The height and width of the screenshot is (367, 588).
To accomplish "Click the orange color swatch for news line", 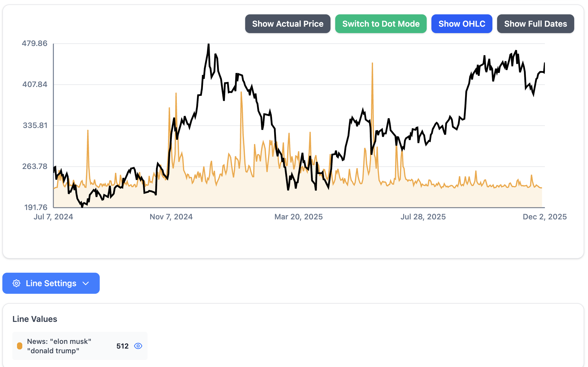I will pyautogui.click(x=20, y=346).
